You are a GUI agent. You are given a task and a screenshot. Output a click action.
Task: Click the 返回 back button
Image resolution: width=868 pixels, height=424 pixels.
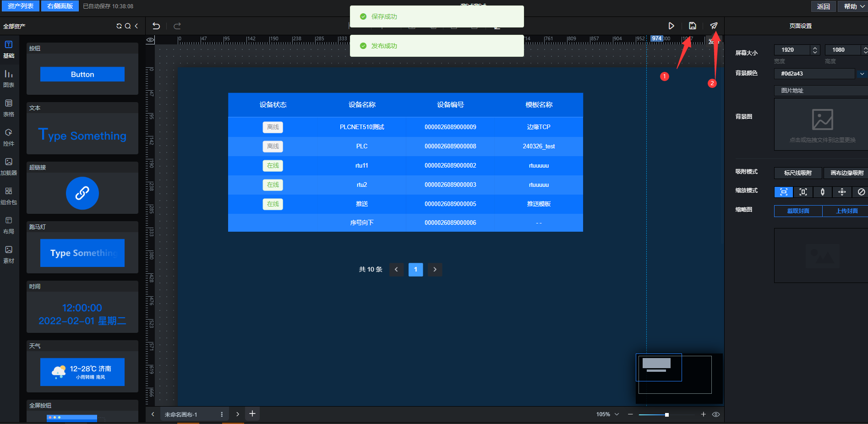pyautogui.click(x=823, y=6)
